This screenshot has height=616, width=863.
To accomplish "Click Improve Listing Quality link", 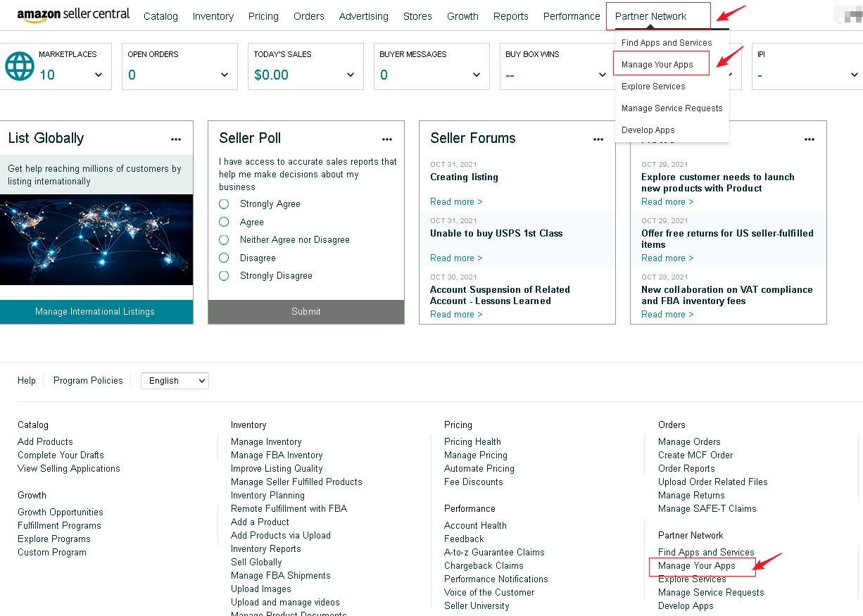I will [277, 468].
